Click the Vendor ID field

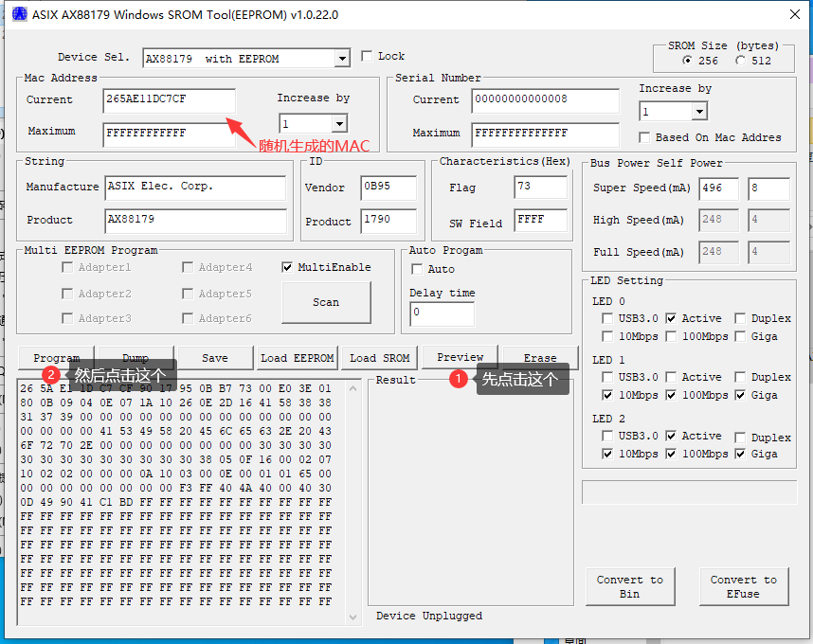[388, 188]
